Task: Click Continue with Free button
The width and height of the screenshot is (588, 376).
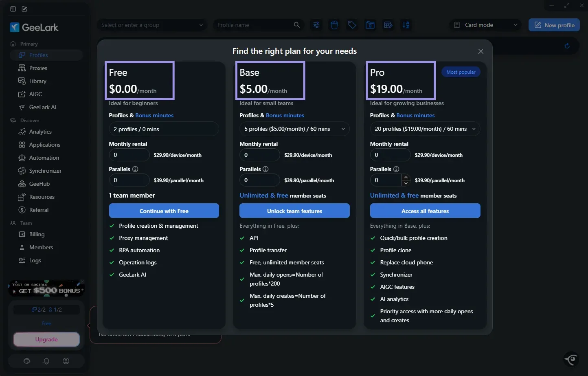Action: pyautogui.click(x=164, y=211)
